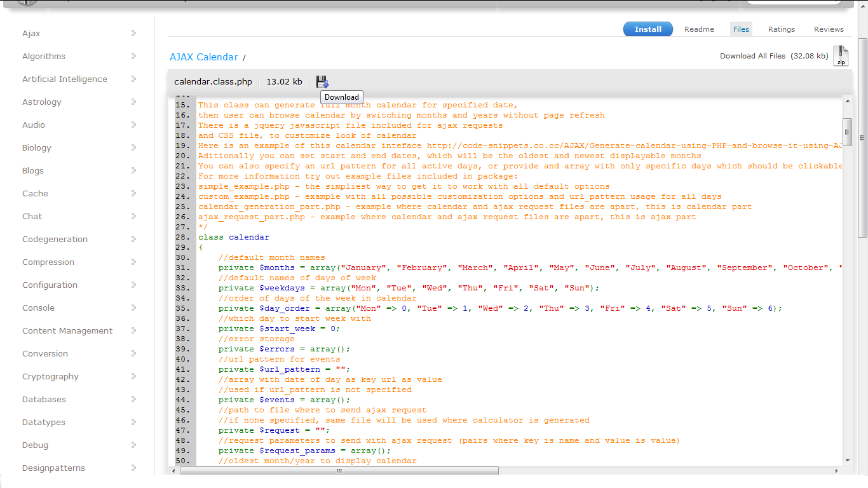Click the Codegeneration row arrow icon

click(x=133, y=239)
